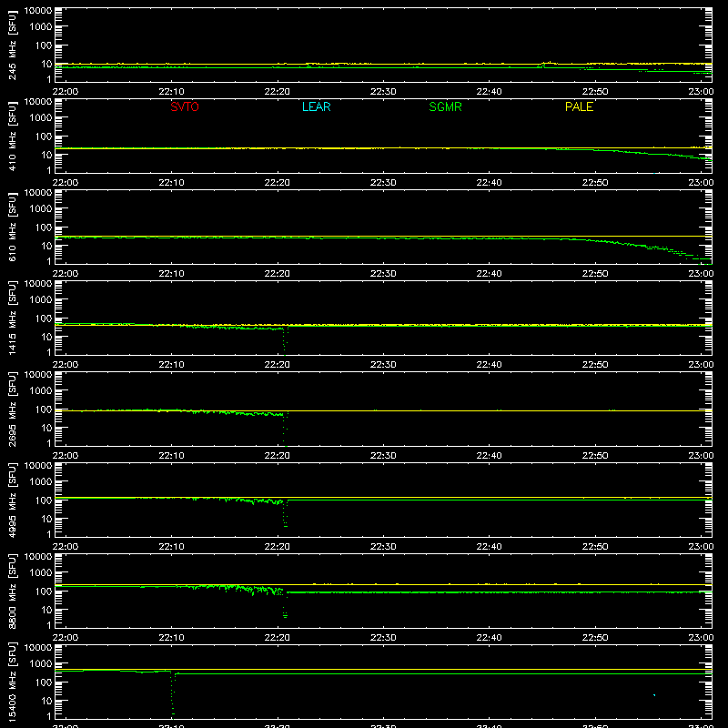Select the 4995 MHz [SFU] axis title
The width and height of the screenshot is (728, 728).
pos(13,500)
